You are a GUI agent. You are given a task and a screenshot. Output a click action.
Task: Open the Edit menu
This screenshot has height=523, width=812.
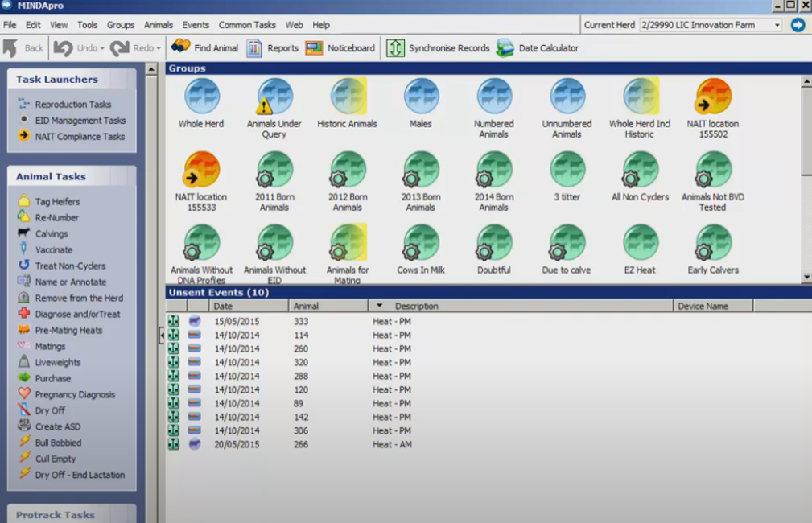tap(33, 25)
